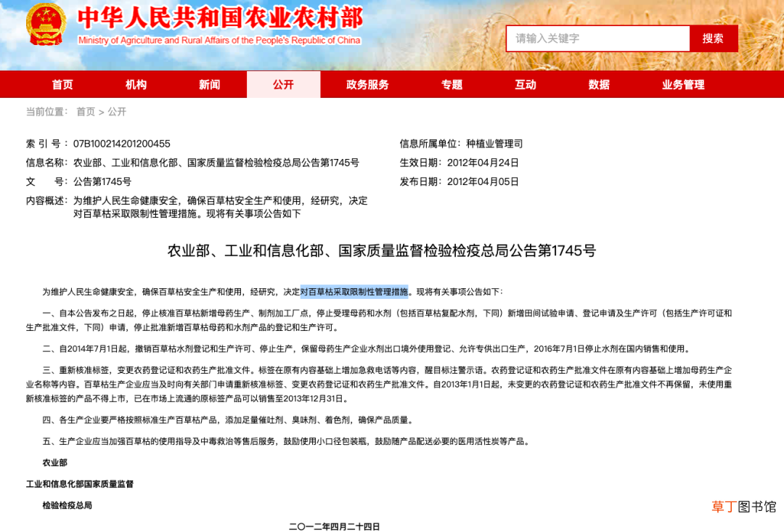
Task: Open the 专题 navigation item
Action: point(452,84)
